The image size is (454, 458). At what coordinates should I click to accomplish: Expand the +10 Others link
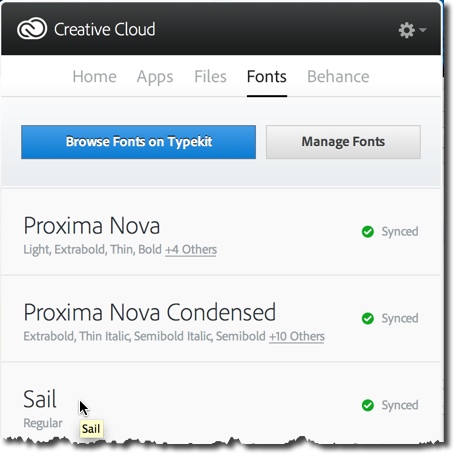click(x=297, y=336)
